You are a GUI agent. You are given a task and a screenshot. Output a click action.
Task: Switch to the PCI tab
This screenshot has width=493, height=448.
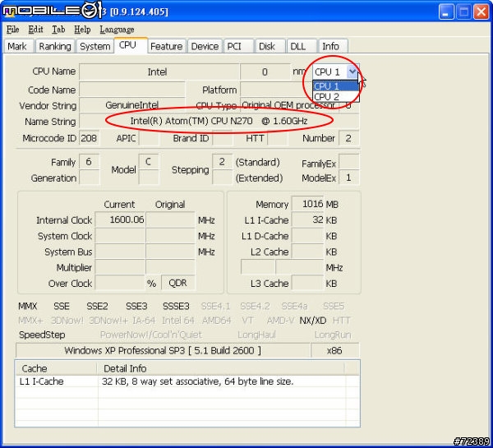pyautogui.click(x=238, y=47)
